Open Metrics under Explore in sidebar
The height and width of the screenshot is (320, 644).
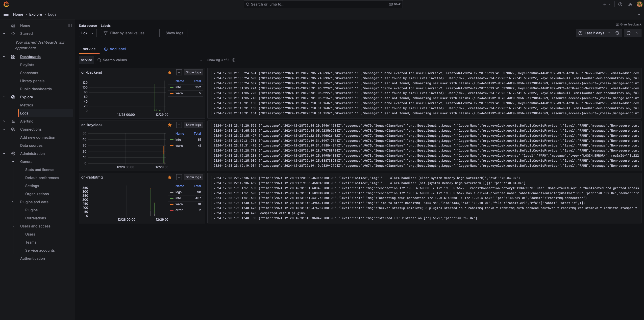point(27,105)
